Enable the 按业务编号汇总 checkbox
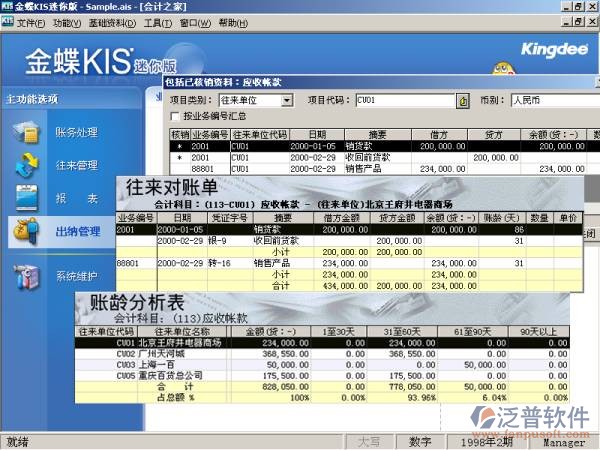The width and height of the screenshot is (600, 450). 176,117
